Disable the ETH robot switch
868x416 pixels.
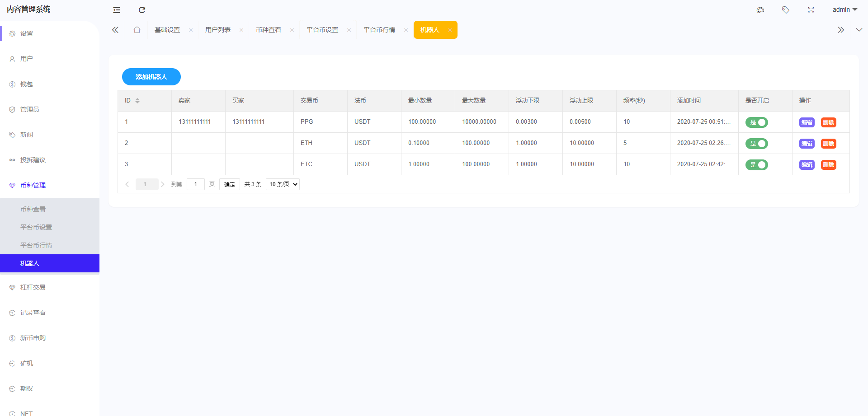tap(757, 144)
